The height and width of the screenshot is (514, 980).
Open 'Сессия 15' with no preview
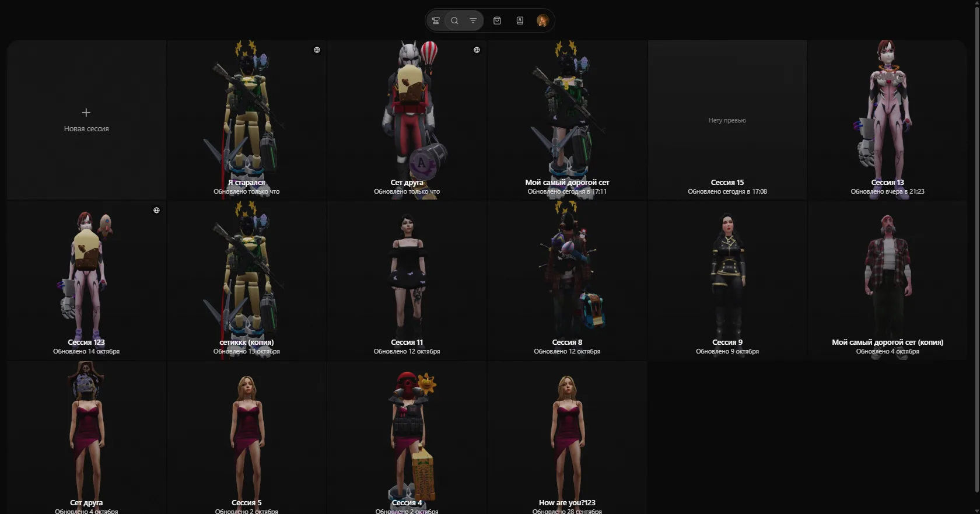coord(727,120)
